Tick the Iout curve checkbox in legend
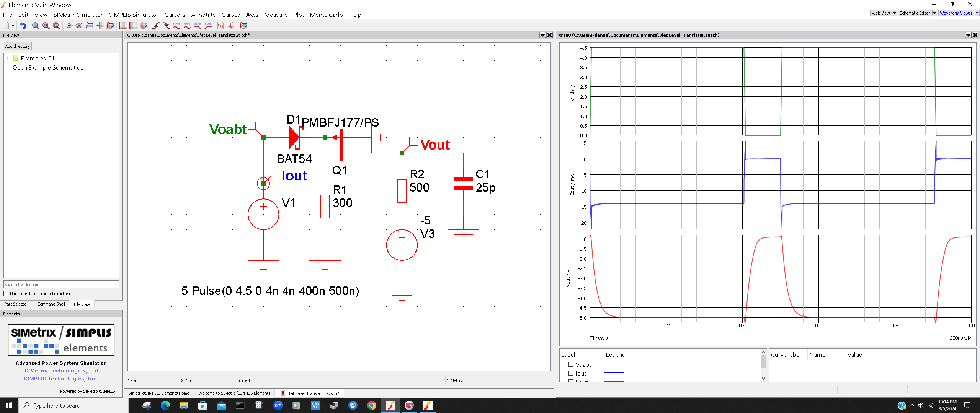Screen dimensions: 980x413 pyautogui.click(x=571, y=373)
